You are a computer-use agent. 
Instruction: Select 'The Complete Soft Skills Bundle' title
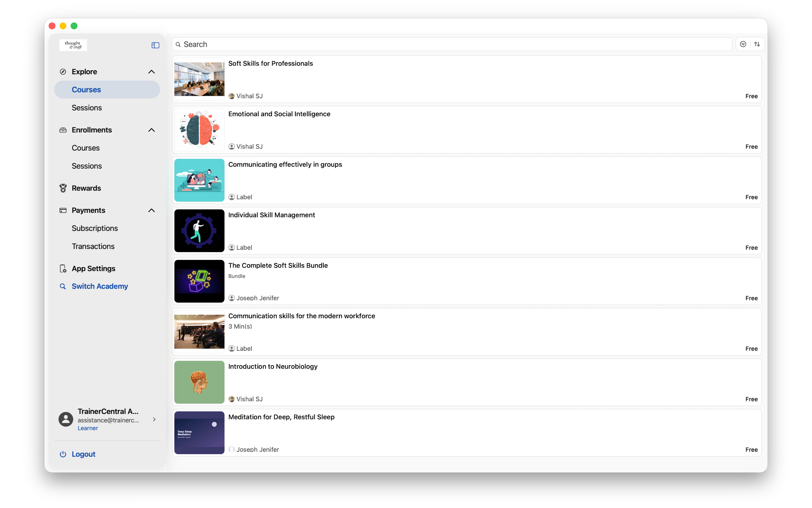(278, 265)
